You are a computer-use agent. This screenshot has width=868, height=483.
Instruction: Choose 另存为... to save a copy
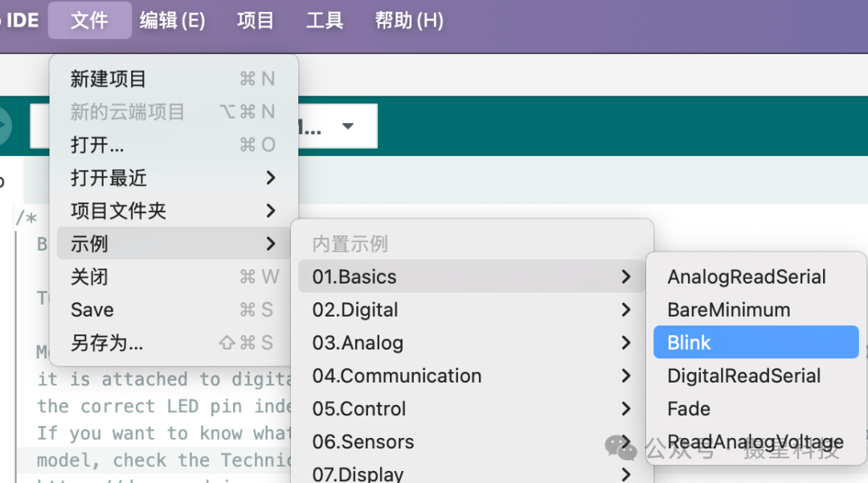(107, 343)
